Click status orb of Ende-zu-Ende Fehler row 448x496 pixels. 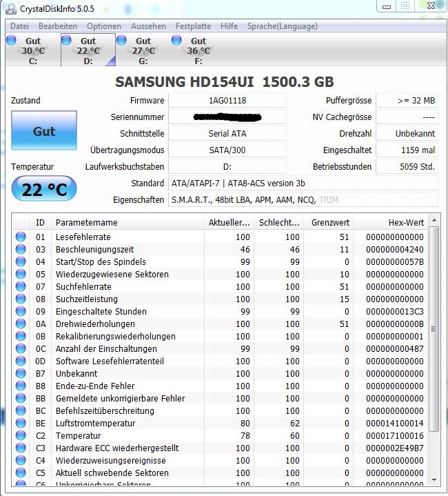[x=21, y=386]
